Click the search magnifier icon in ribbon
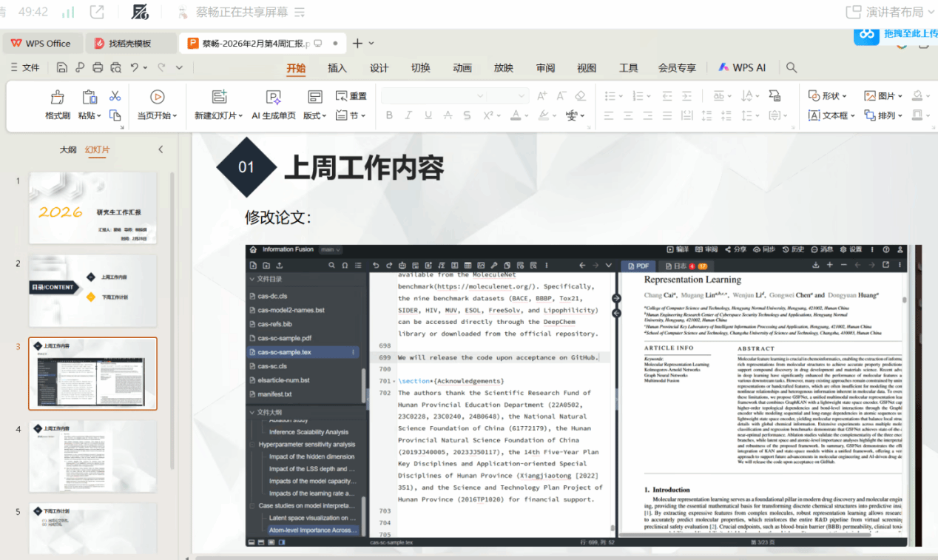Screen dimensions: 938x560 [x=792, y=67]
